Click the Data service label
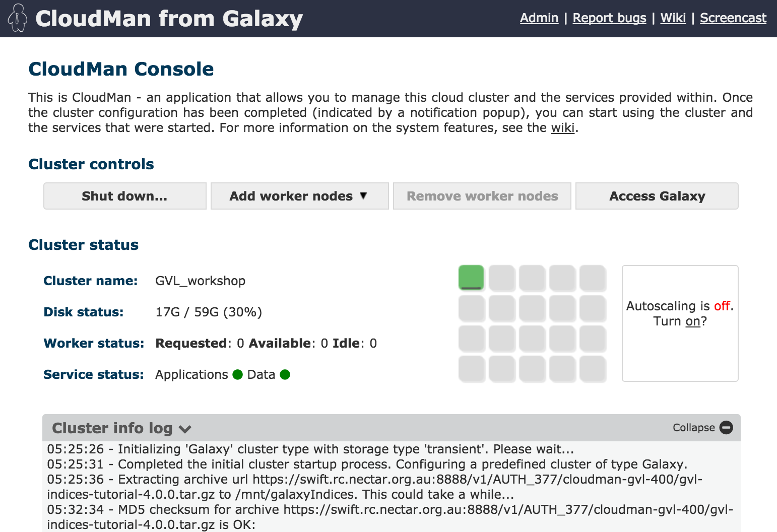Screen dimensions: 777x532 tap(261, 374)
